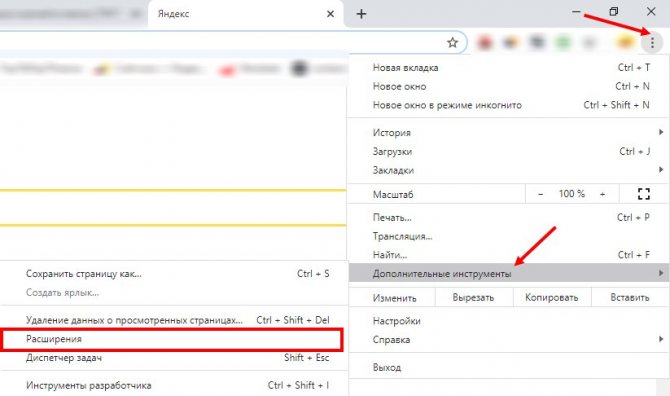Screen dimensions: 670x396
Task: Open Новое окно в режиме инкогнито
Action: click(508, 105)
